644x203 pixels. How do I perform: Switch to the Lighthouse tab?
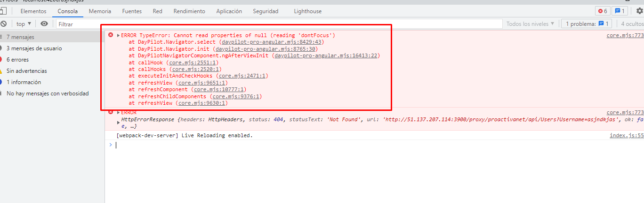(x=308, y=11)
